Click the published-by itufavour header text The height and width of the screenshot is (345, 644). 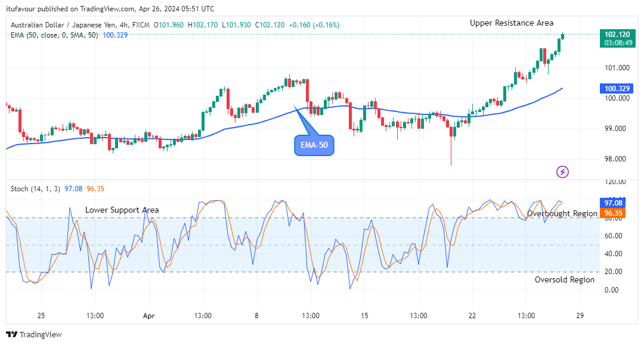click(x=110, y=8)
